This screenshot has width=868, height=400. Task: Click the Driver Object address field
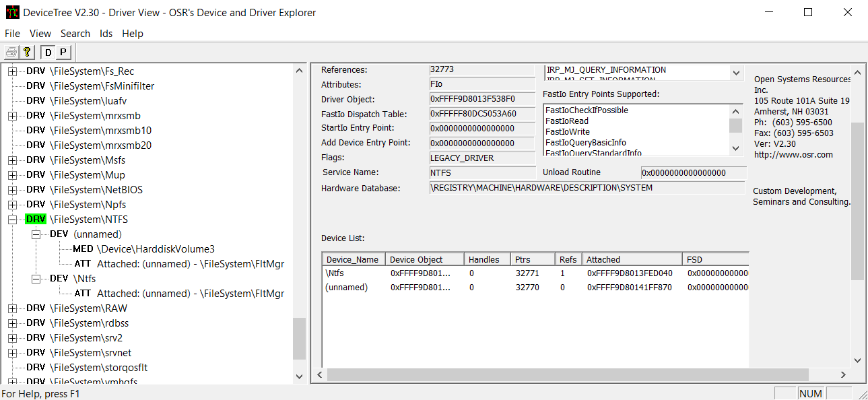point(482,100)
